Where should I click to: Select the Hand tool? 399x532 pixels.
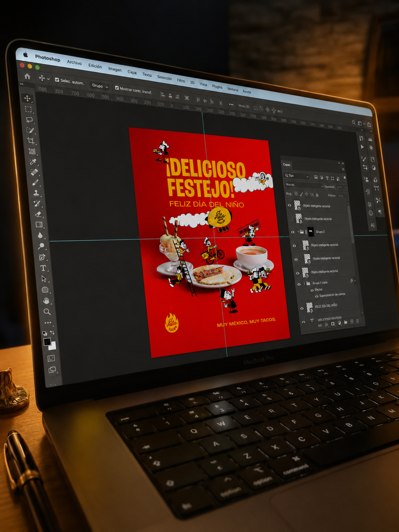coord(46,301)
